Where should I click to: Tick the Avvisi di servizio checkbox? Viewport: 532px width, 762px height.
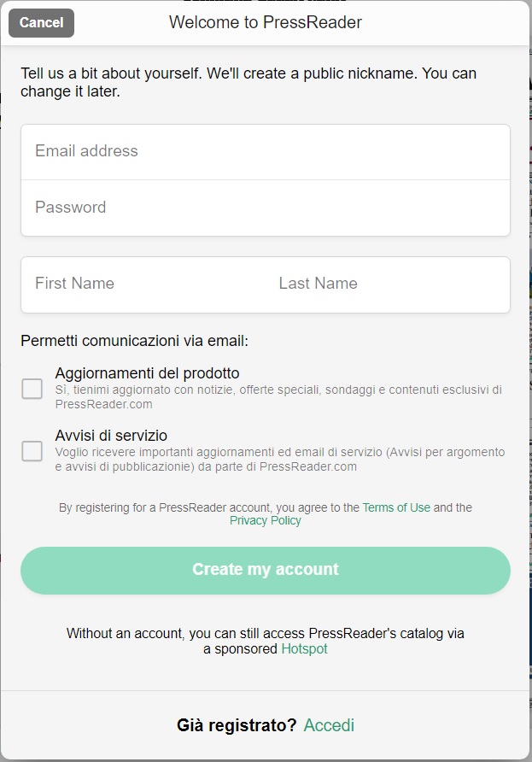32,451
